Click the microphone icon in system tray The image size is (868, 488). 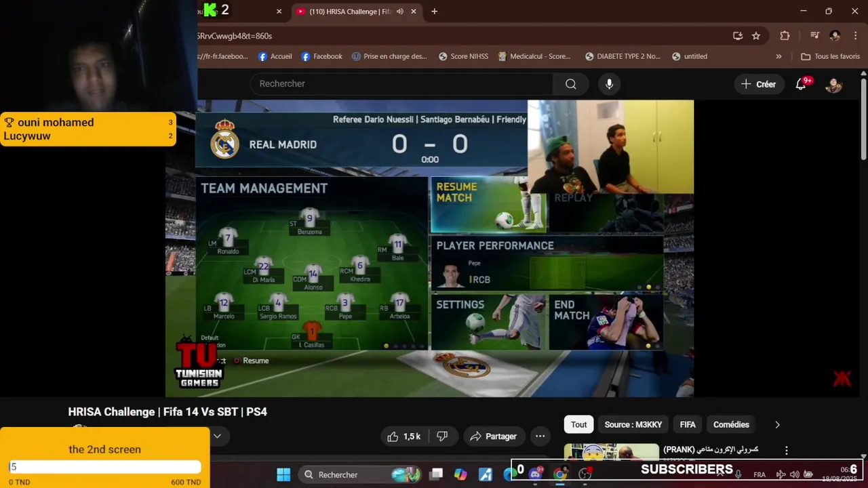point(738,474)
